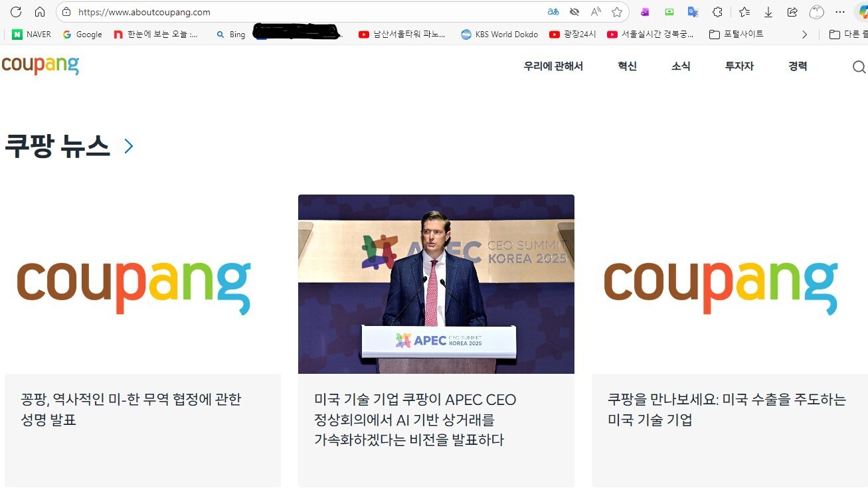The width and height of the screenshot is (868, 490).
Task: Click the Share icon in browser toolbar
Action: pyautogui.click(x=792, y=12)
